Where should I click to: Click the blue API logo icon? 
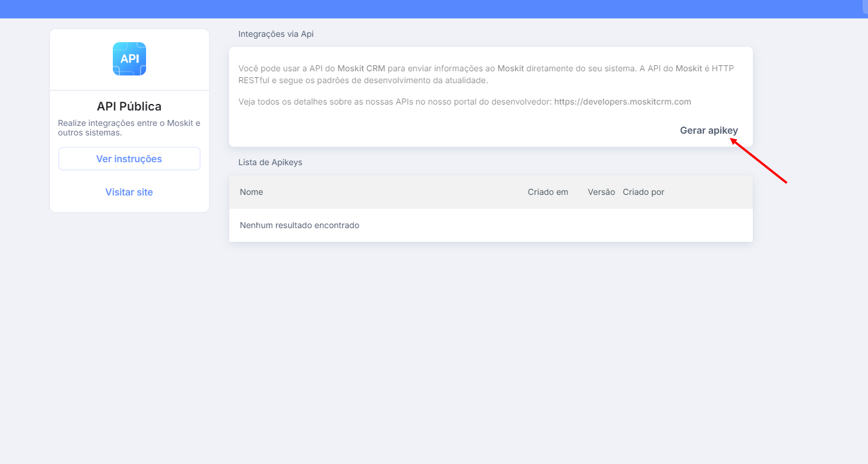129,59
